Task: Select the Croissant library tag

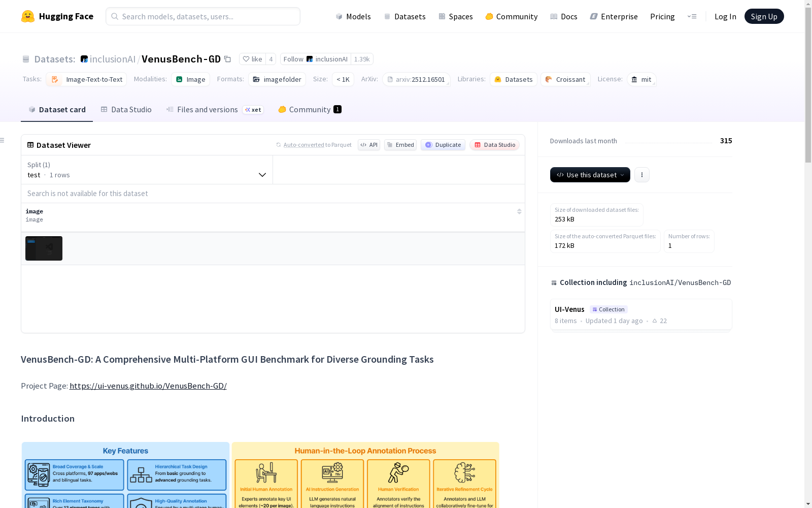Action: 565,79
